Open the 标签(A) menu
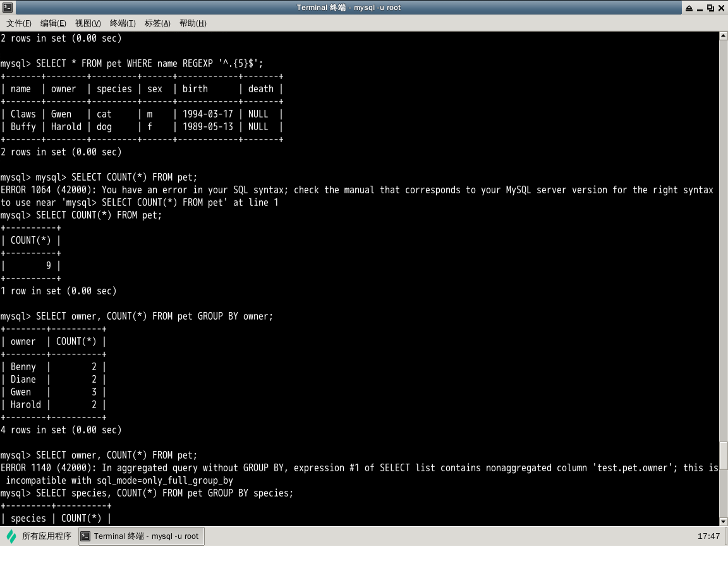The height and width of the screenshot is (566, 728). pos(157,23)
